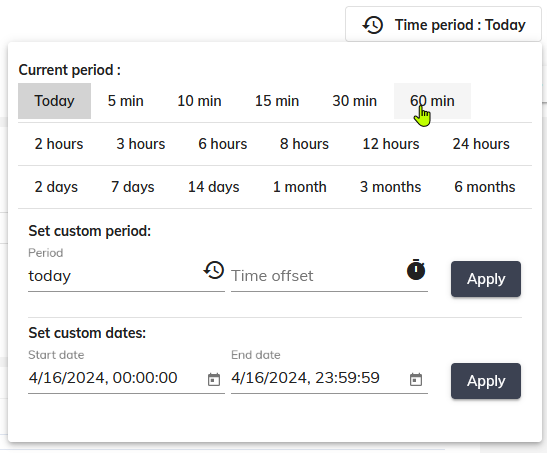Click the stopwatch icon beside Time offset
Image resolution: width=547 pixels, height=453 pixels.
416,270
